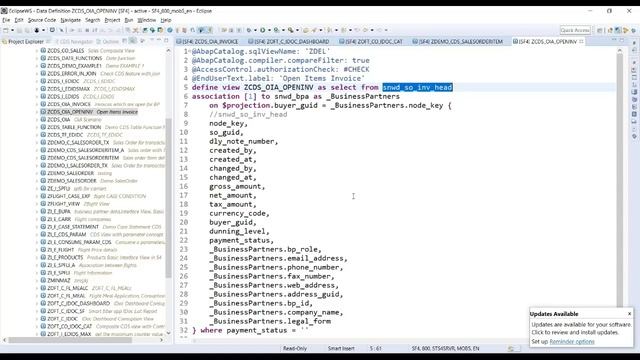Open the Reminder options link

[x=572, y=342]
